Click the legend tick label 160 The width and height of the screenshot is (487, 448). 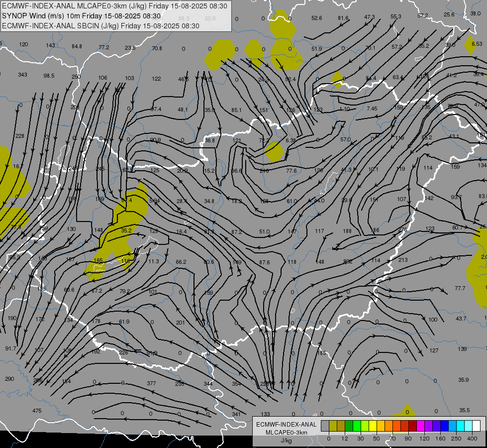point(440,439)
